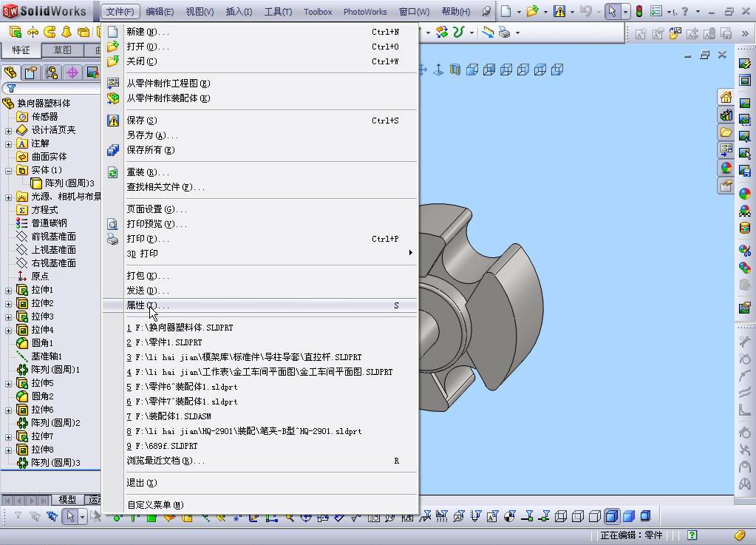The image size is (756, 545).
Task: Choose 保存所有 menu entry
Action: click(x=260, y=150)
